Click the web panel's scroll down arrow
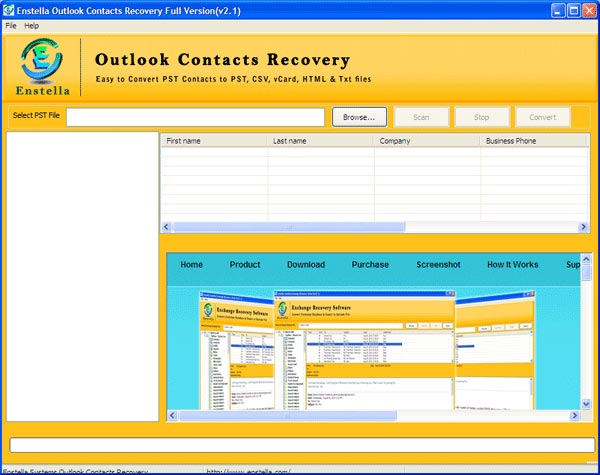The height and width of the screenshot is (475, 600). point(586,403)
